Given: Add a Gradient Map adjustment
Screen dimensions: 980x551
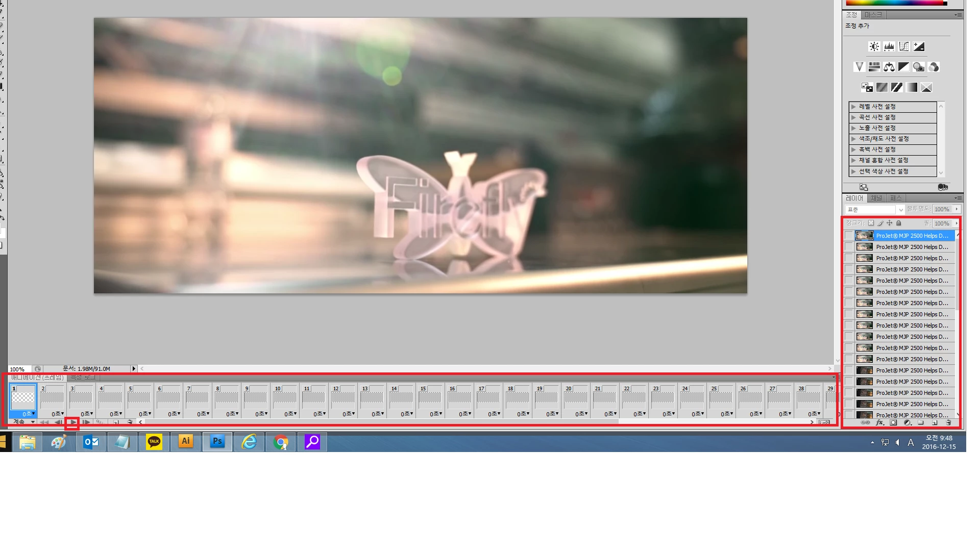Looking at the screenshot, I should [912, 87].
